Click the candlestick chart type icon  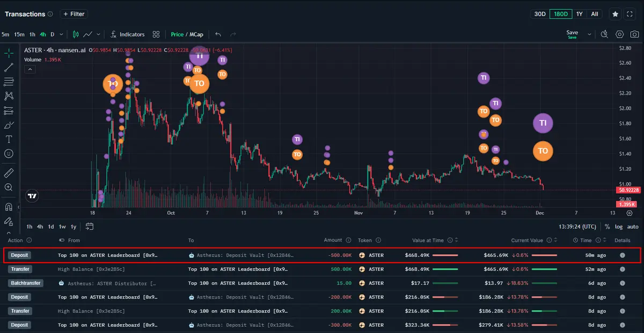point(76,34)
